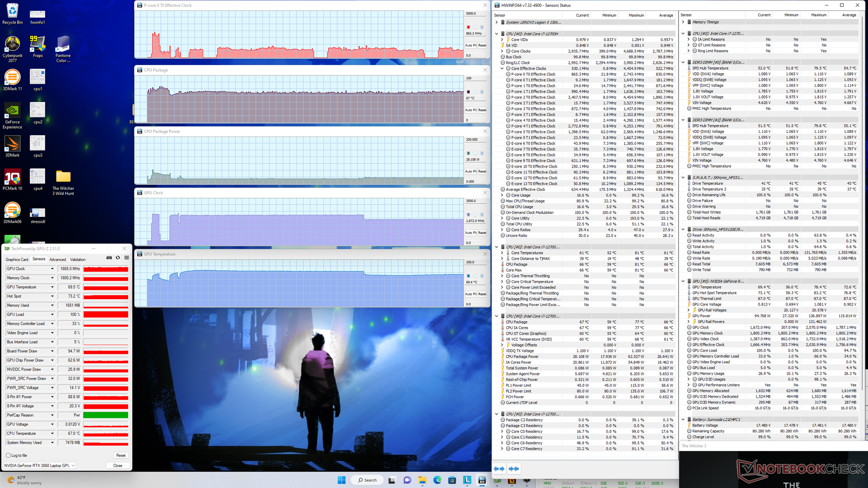Click HWiNFO expand columns arrows button
868x488 pixels.
(499, 469)
